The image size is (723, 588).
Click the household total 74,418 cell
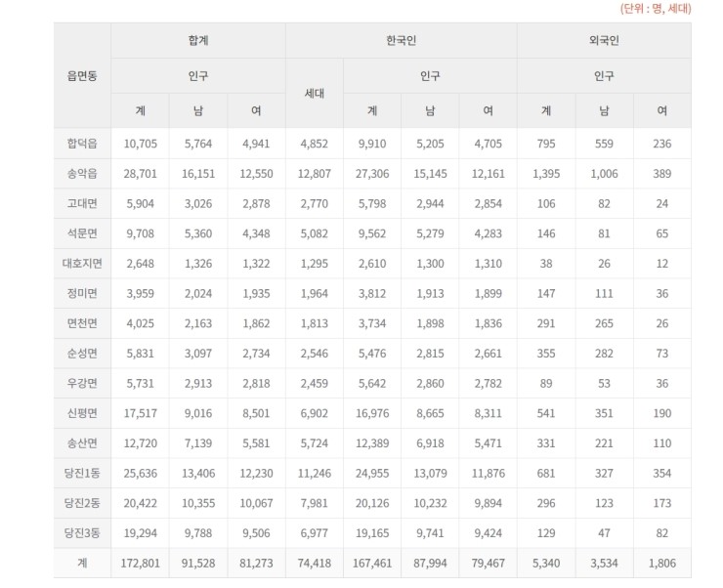(x=315, y=564)
